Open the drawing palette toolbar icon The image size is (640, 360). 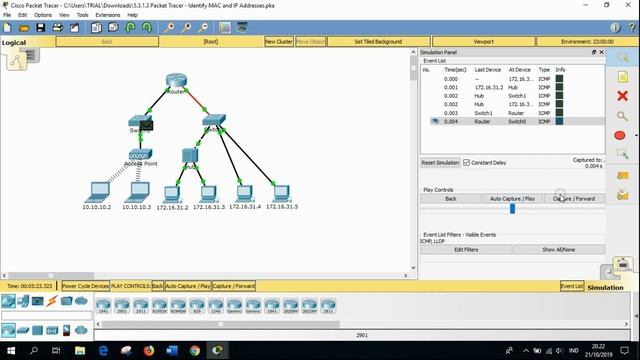click(x=224, y=28)
